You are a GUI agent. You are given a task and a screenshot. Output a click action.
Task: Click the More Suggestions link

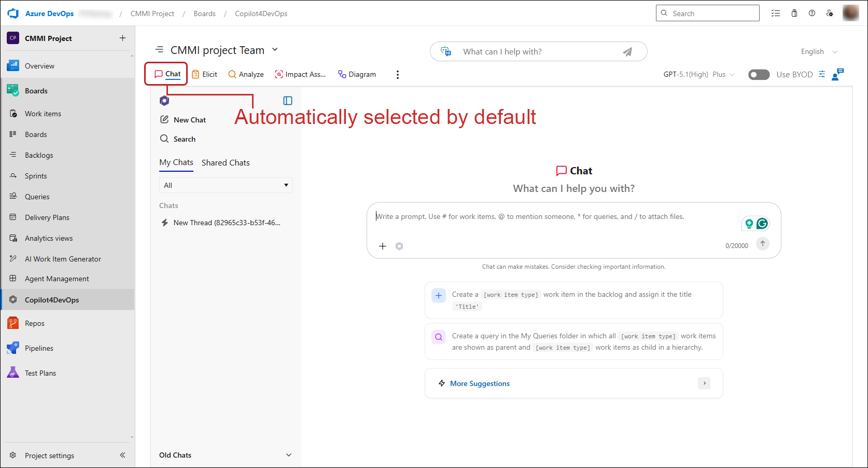click(x=480, y=383)
